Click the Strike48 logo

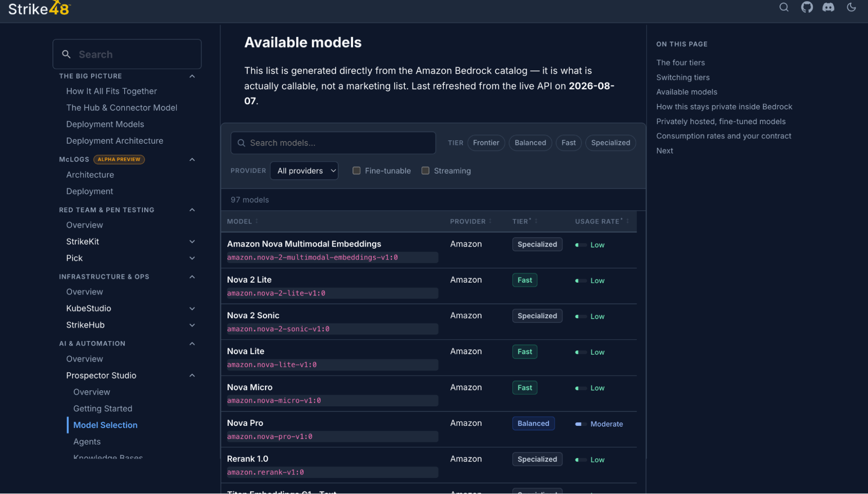tap(39, 8)
